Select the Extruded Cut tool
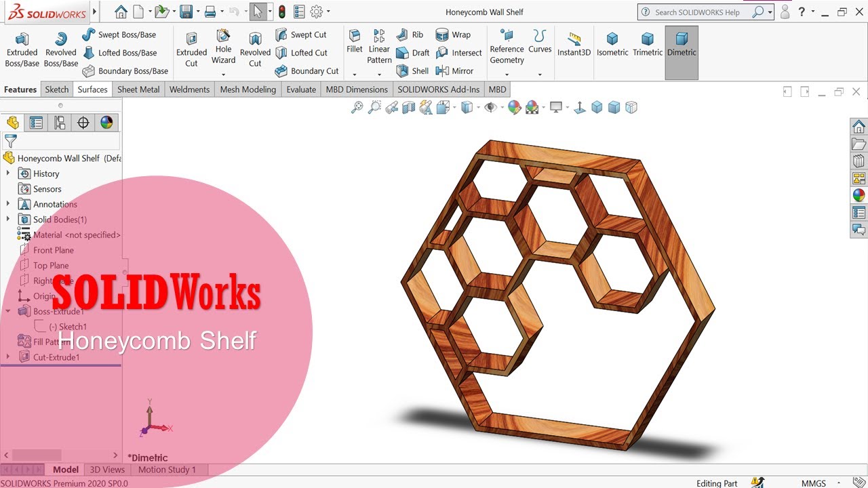Viewport: 868px width, 488px height. click(x=191, y=49)
